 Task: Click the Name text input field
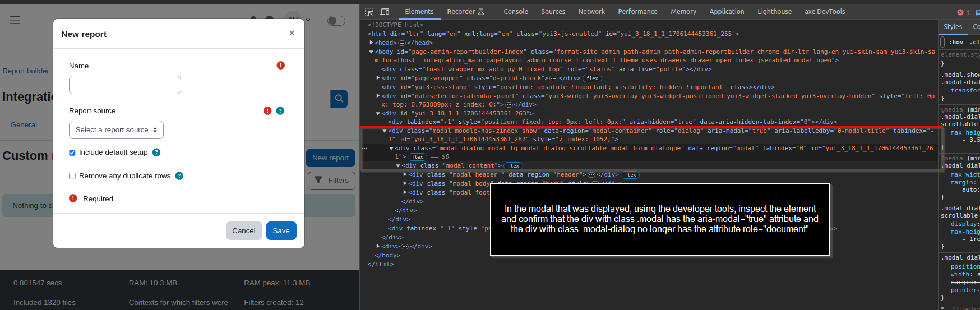click(125, 85)
